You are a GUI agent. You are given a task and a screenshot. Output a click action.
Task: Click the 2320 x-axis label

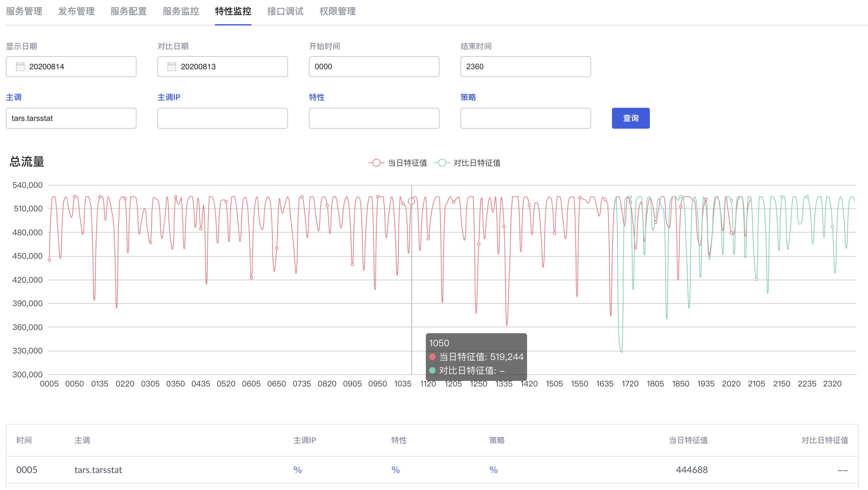click(832, 384)
